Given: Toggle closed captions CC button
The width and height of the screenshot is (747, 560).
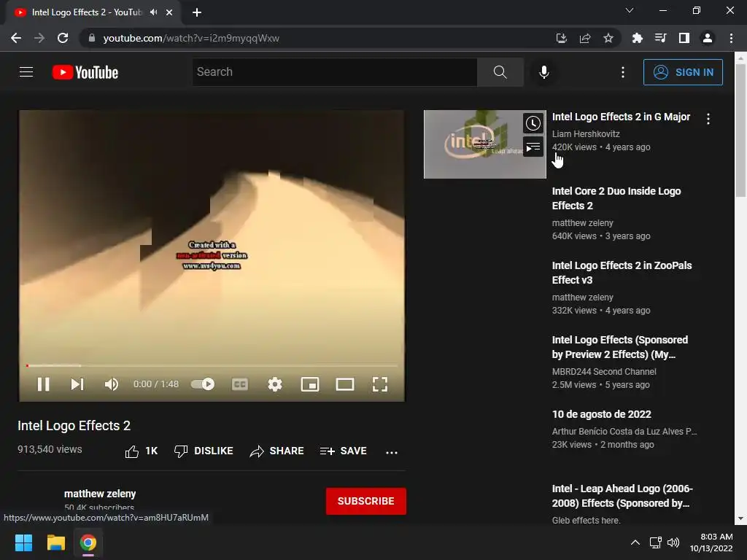Looking at the screenshot, I should tap(239, 384).
